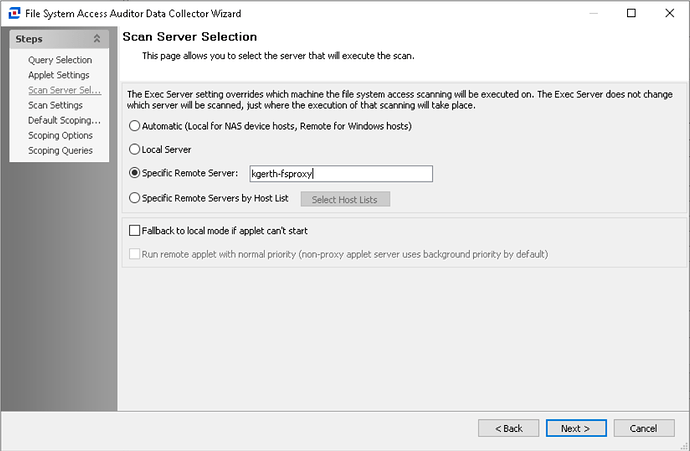
Task: Maximize the wizard window
Action: (x=631, y=13)
